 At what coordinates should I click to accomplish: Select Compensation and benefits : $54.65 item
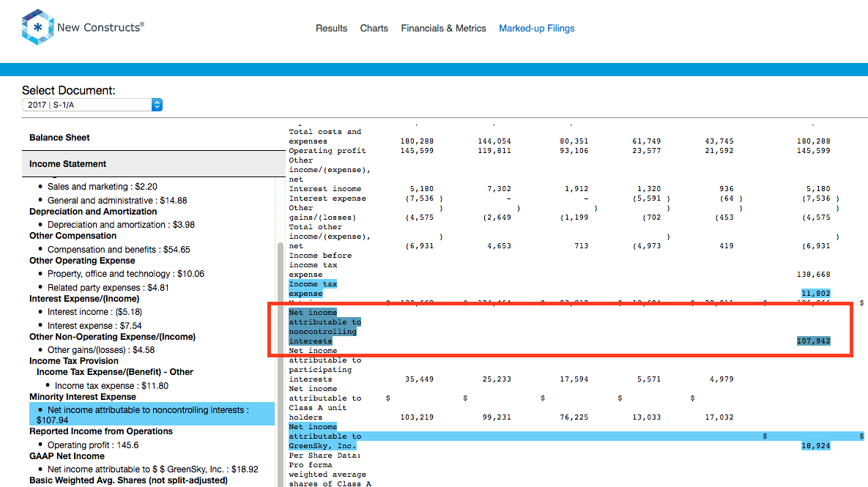coord(119,250)
